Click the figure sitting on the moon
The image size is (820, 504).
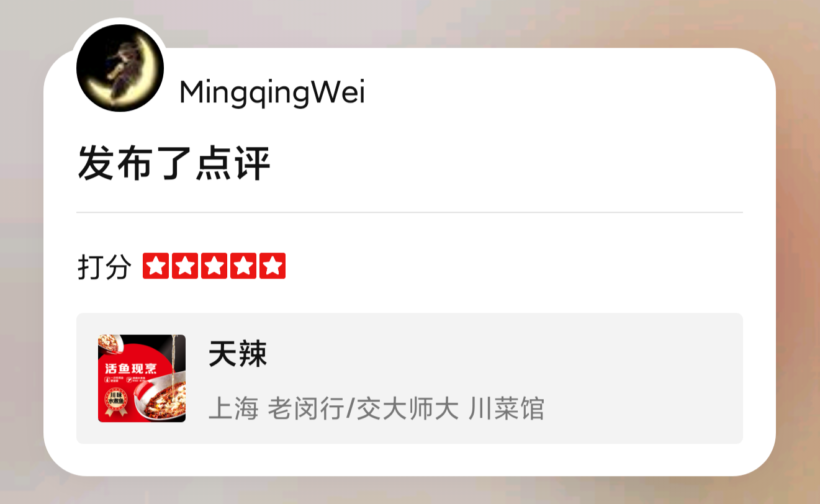[x=122, y=60]
